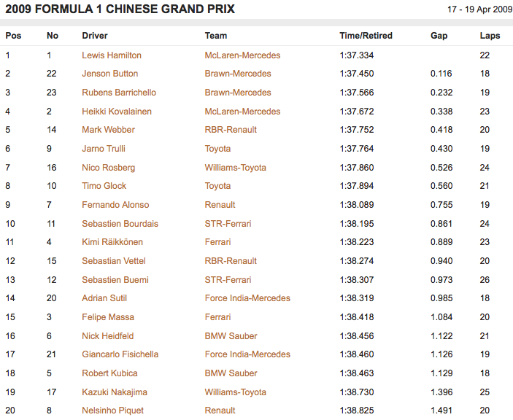
Task: Open Rubens Barrichello driver page
Action: (x=119, y=93)
